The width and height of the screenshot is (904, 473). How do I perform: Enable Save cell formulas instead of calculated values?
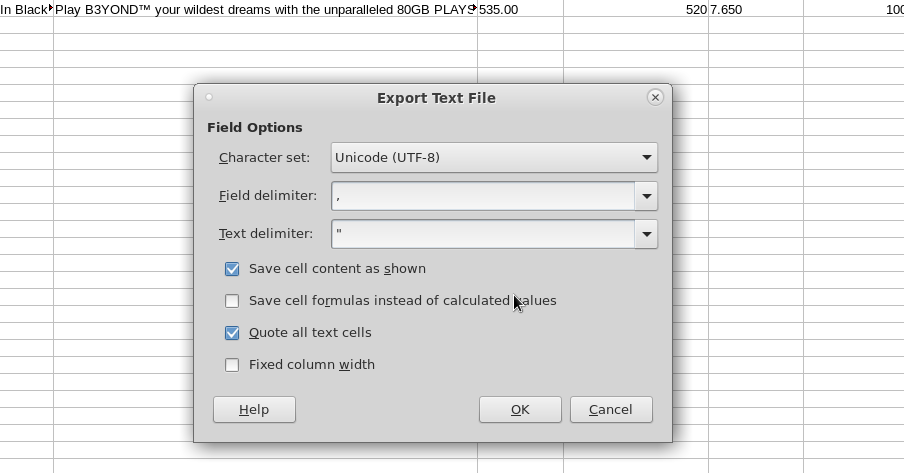[232, 301]
